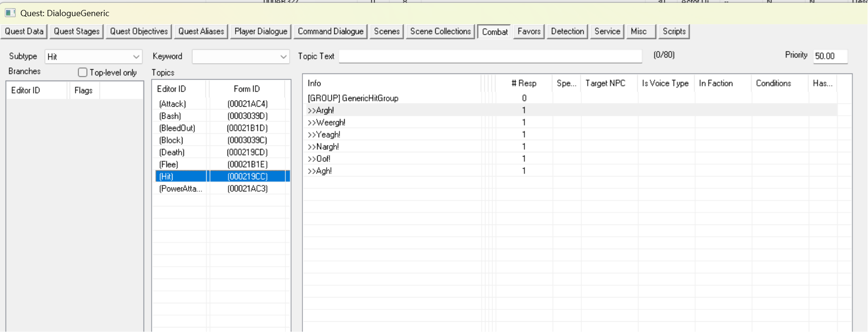
Task: Open the Player Dialogue tab
Action: (261, 31)
